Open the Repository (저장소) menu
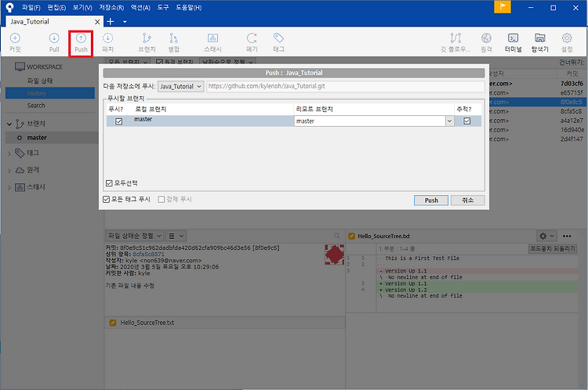This screenshot has width=588, height=390. coord(111,8)
